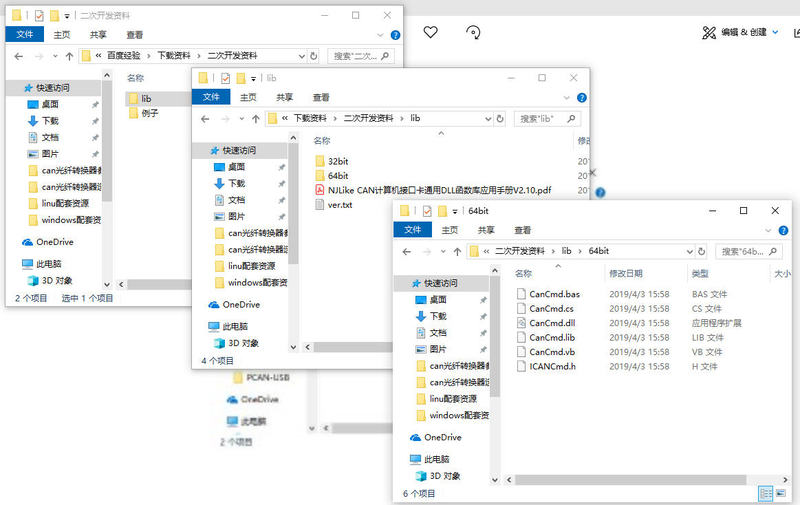Click the search box in lib window
The height and width of the screenshot is (505, 800).
pos(546,119)
